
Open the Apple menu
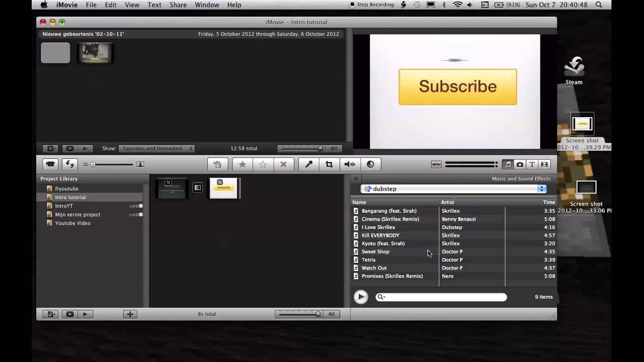point(43,5)
